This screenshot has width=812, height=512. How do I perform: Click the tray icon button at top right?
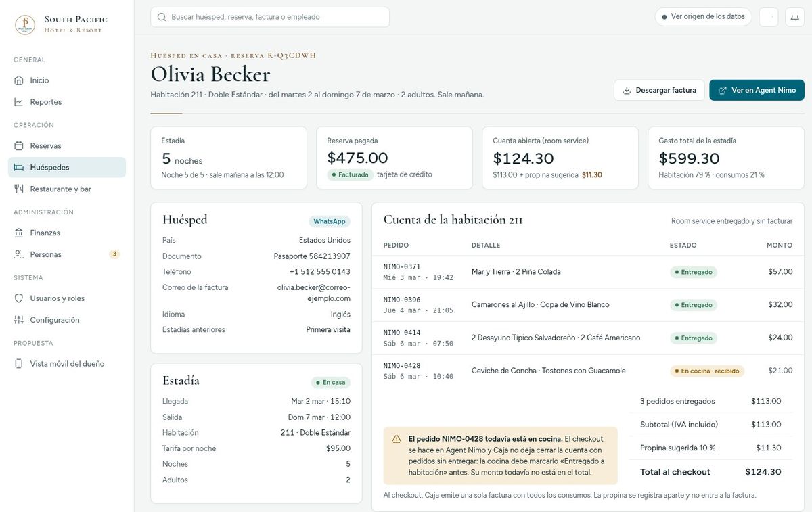[x=794, y=17]
